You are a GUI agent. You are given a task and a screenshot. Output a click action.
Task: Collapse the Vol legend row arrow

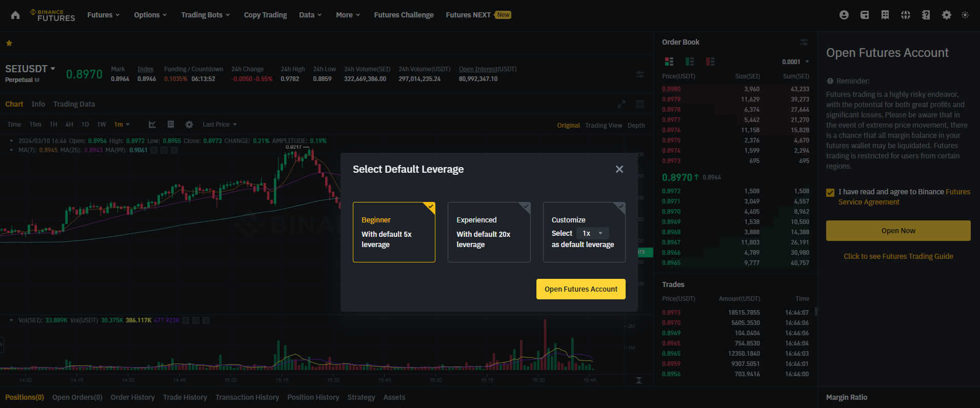coord(11,320)
